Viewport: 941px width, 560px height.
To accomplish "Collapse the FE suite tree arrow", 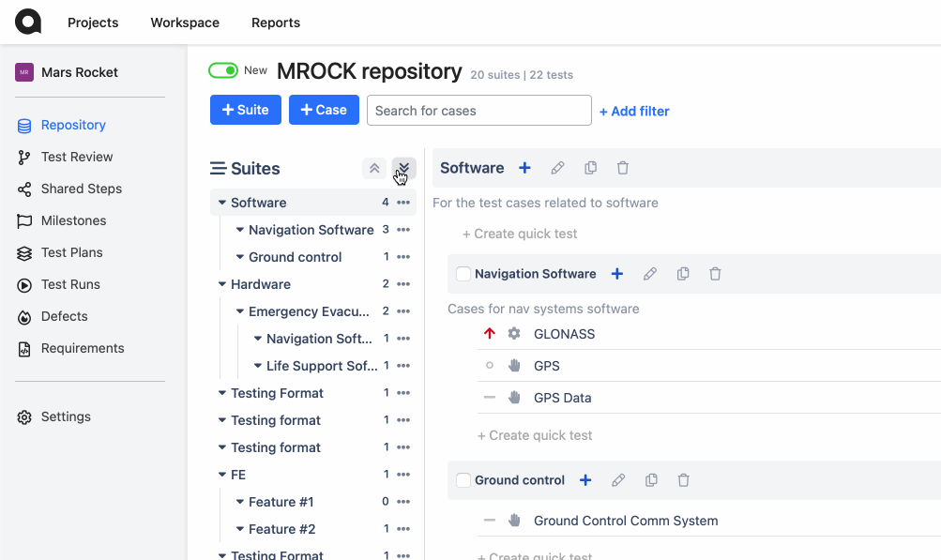I will 222,475.
